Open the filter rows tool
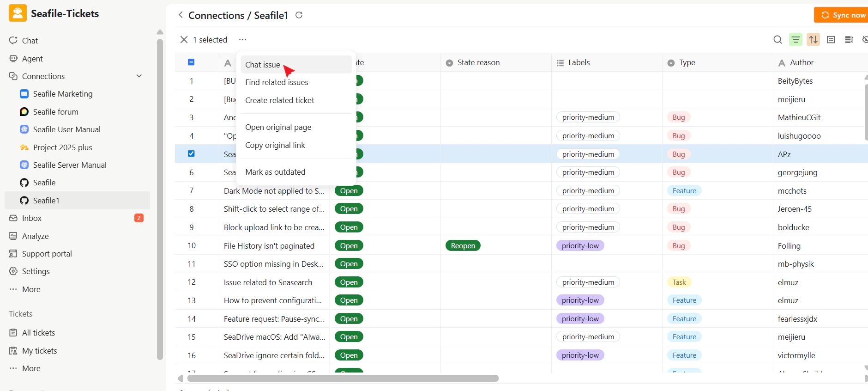This screenshot has width=868, height=391. point(796,40)
